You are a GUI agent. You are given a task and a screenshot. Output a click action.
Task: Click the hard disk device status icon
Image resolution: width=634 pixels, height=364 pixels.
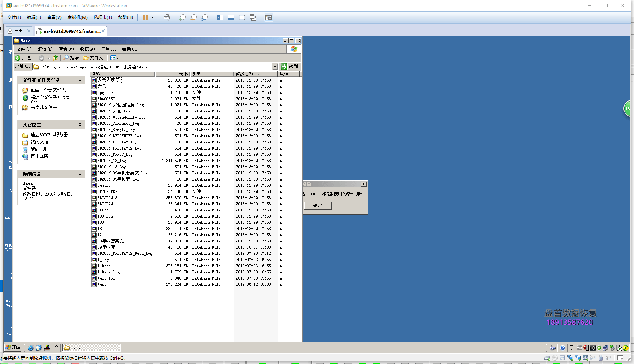pos(547,358)
